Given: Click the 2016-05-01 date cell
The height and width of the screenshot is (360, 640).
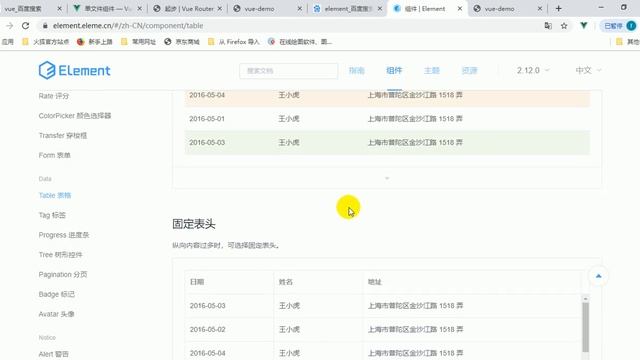Looking at the screenshot, I should coord(207,119).
